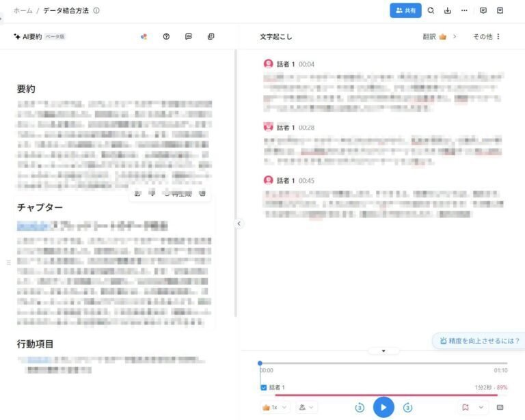Skip forward 3 seconds button
Screen dimensions: 525x420
[x=407, y=408]
